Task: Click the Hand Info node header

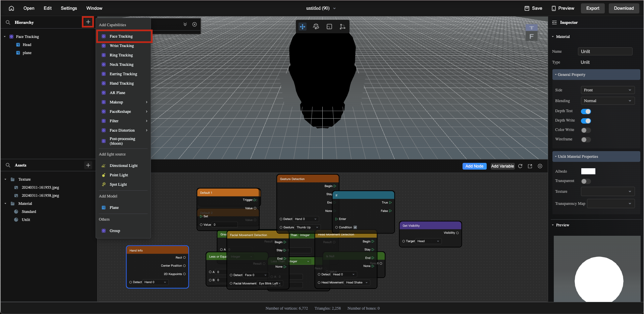Action: [x=157, y=250]
